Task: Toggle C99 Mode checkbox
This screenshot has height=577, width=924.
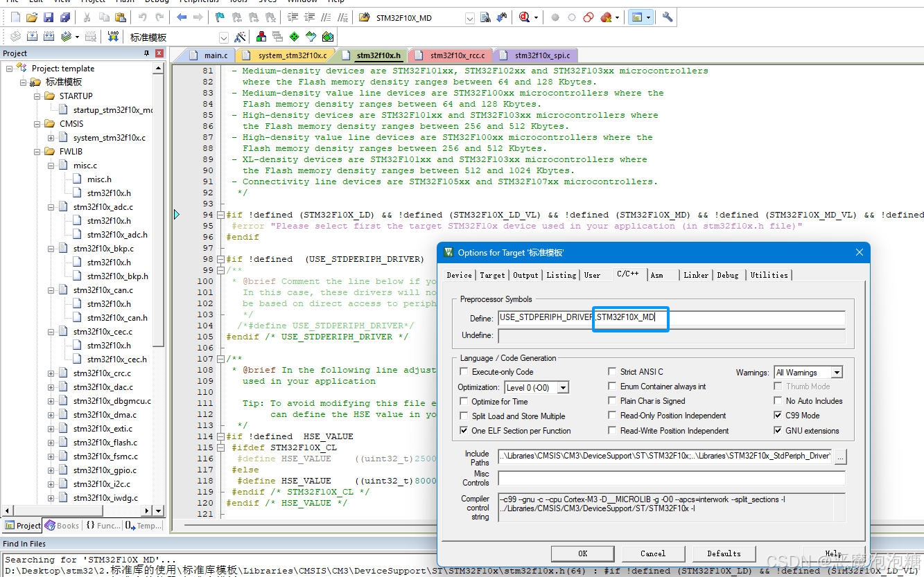Action: [778, 415]
